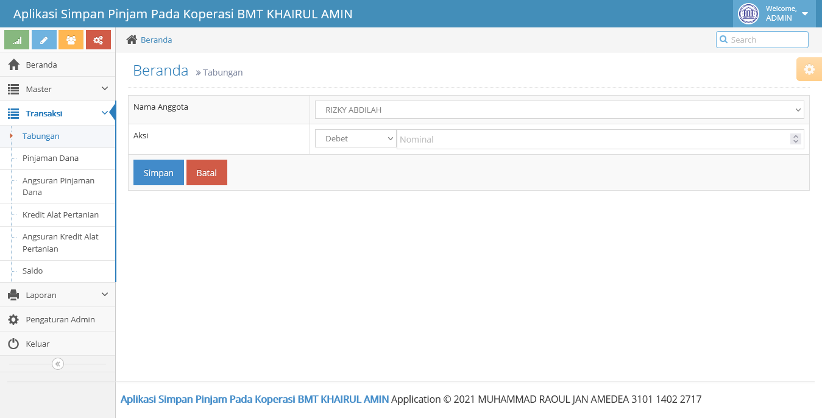822x418 pixels.
Task: Click the Simpan button
Action: tap(158, 173)
